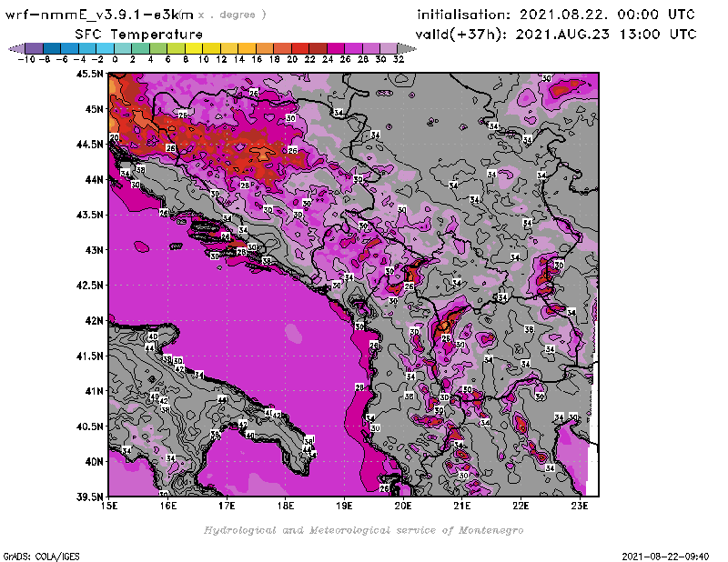Click the initialisation date and time text
This screenshot has height=562, width=728.
tap(555, 15)
